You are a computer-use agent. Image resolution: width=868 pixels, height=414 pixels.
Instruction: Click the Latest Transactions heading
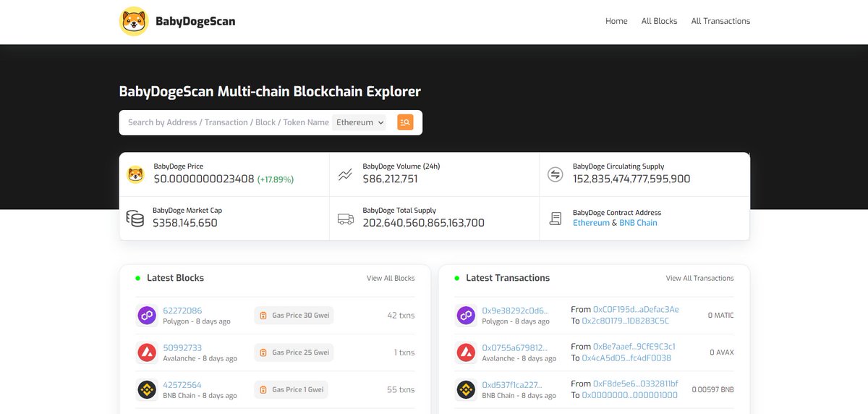[508, 278]
